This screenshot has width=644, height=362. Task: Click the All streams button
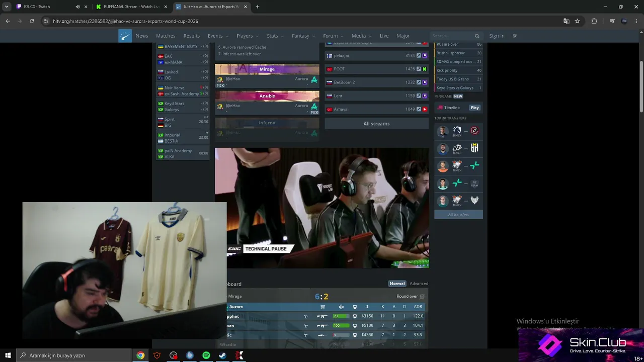coord(376,124)
